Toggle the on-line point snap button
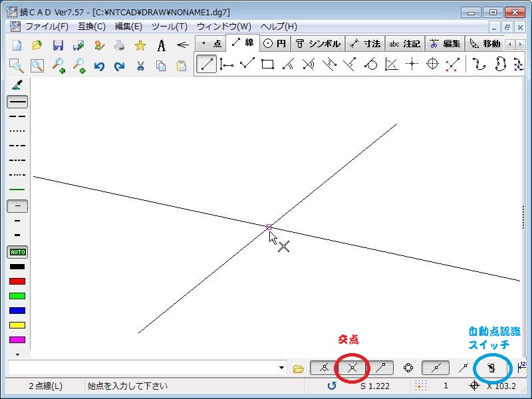Viewport: 532px width, 399px height. pyautogui.click(x=436, y=368)
